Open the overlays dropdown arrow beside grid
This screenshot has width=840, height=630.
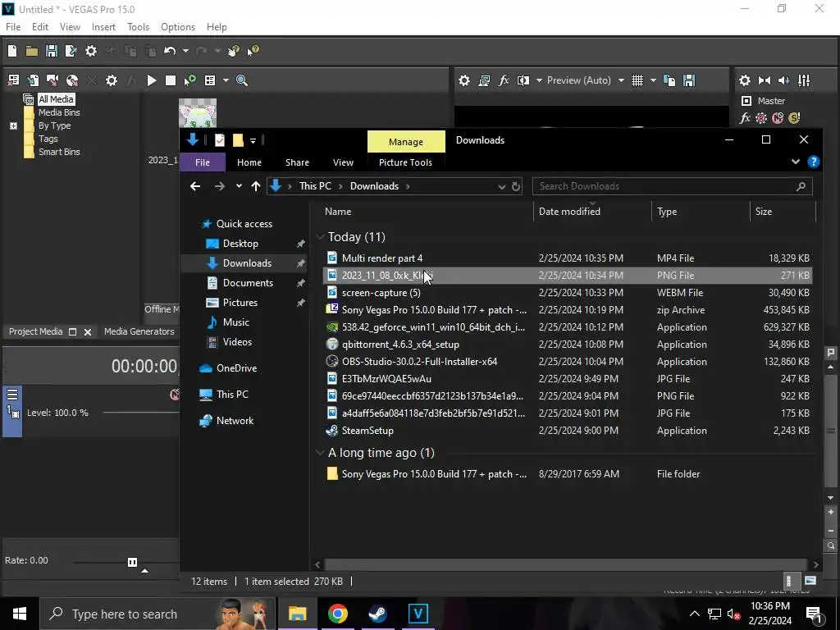point(653,80)
